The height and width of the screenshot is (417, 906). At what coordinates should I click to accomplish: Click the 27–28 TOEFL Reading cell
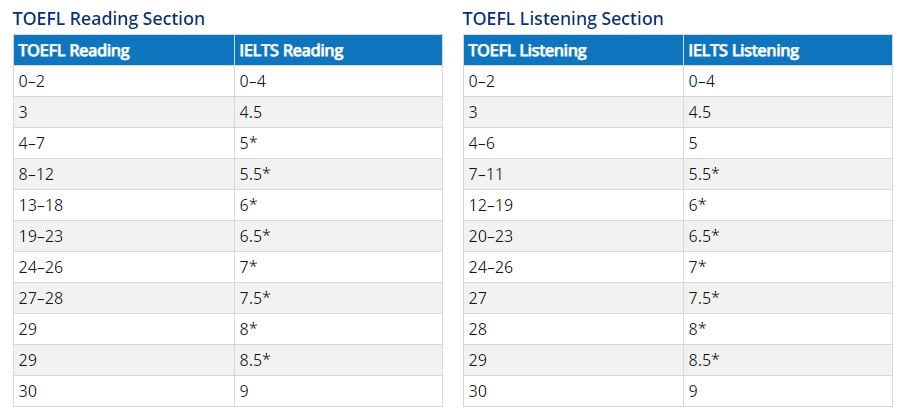click(124, 299)
